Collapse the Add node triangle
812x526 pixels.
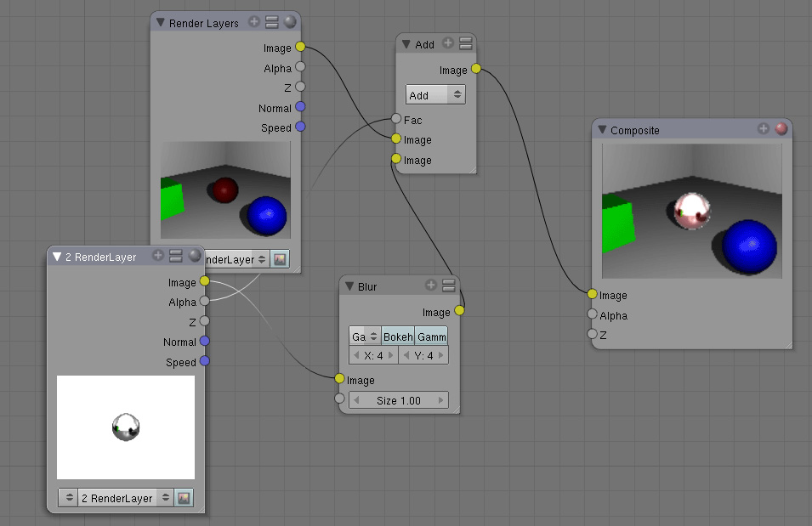(x=406, y=44)
